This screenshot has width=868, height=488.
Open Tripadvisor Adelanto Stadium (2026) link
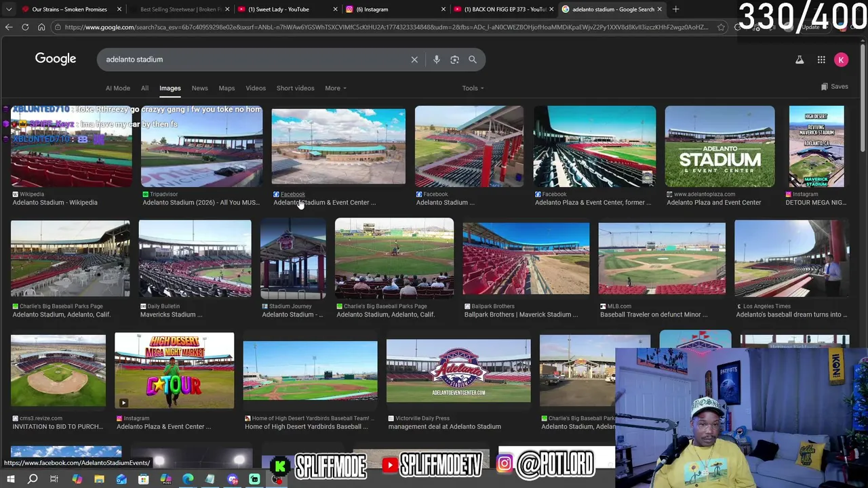(x=201, y=203)
